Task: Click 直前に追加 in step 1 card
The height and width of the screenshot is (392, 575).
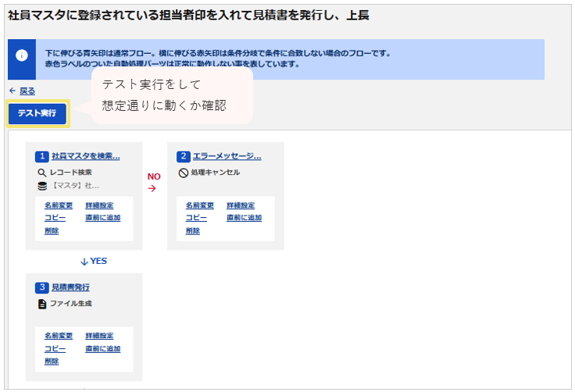Action: 103,218
